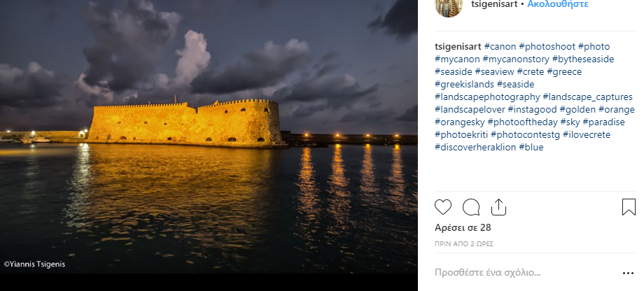
Task: Open the #greece hashtag
Action: 564,72
